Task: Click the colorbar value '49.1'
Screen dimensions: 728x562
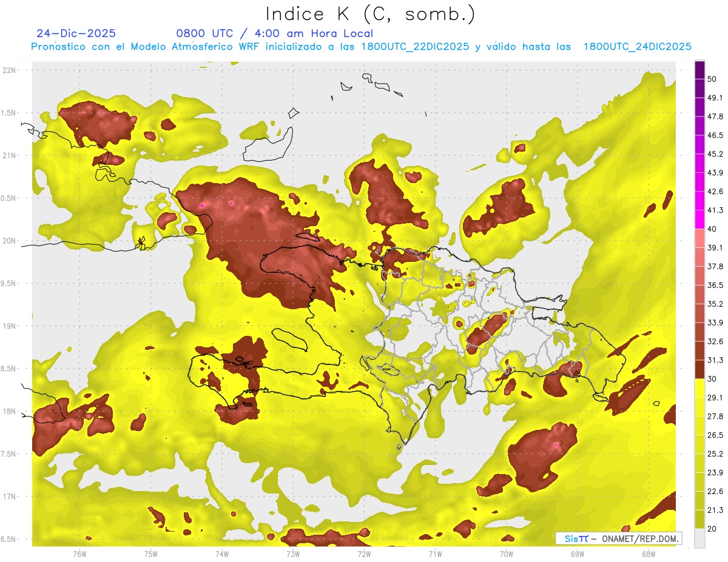Action: [x=715, y=98]
